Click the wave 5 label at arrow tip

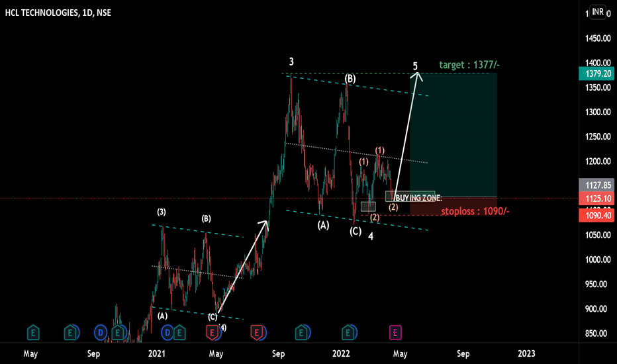(415, 66)
